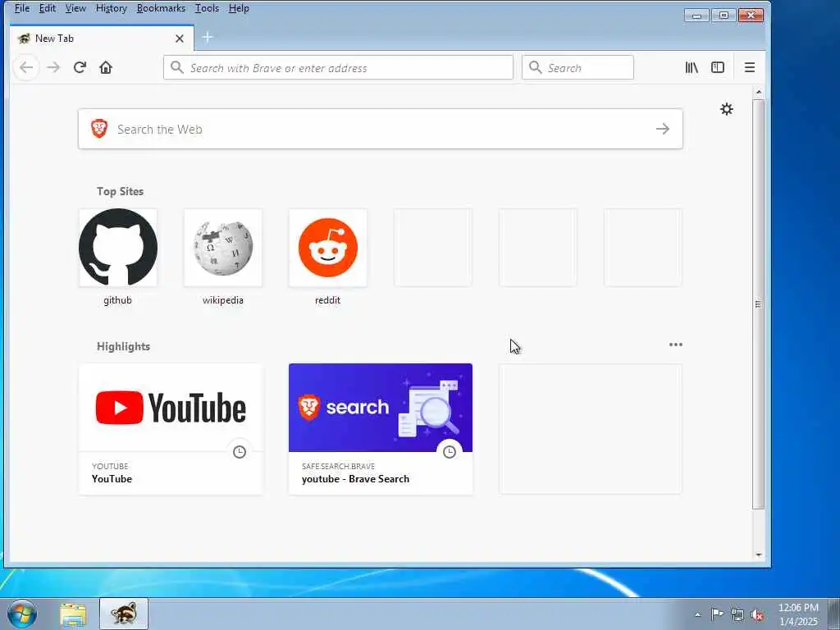Click the Top Sites section heading
Screen dimensions: 840x630
tap(120, 191)
